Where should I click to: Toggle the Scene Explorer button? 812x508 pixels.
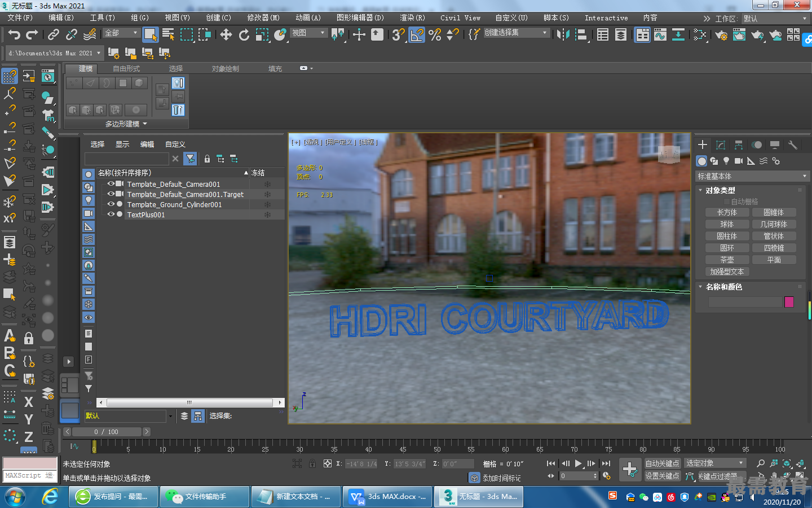pyautogui.click(x=603, y=34)
